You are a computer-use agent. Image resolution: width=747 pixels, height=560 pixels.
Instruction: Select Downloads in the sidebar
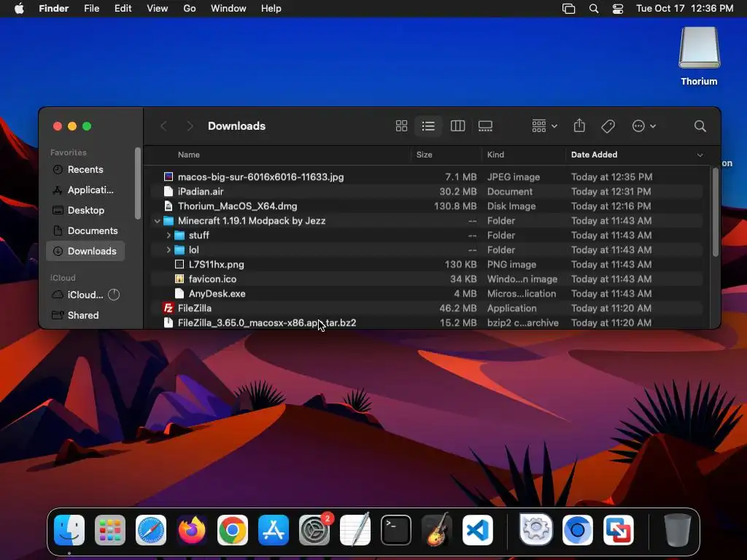[85, 251]
